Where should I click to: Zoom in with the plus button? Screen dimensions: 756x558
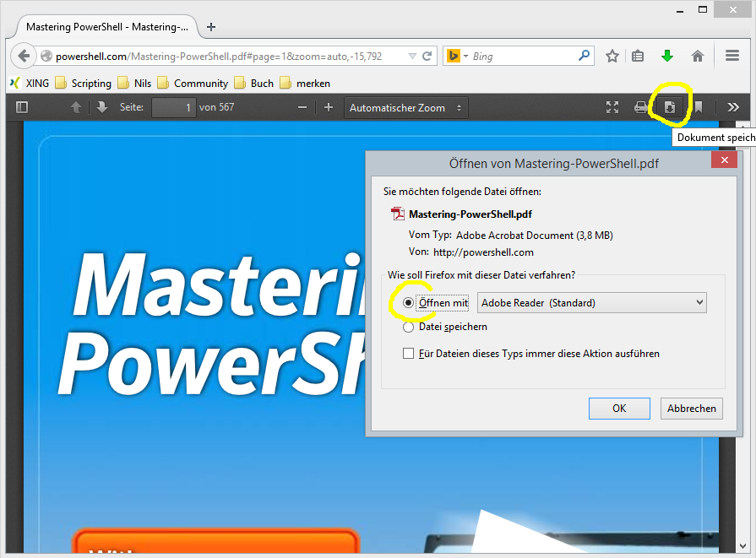[x=329, y=107]
